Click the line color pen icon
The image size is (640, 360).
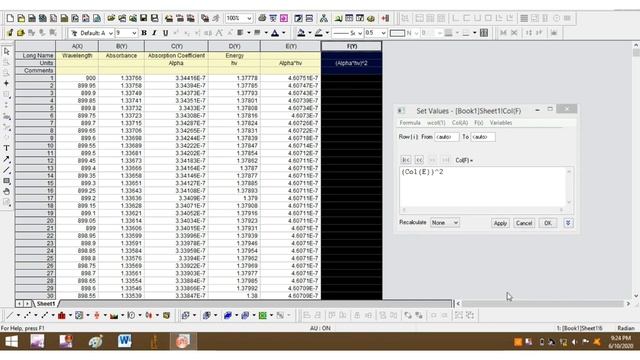318,33
